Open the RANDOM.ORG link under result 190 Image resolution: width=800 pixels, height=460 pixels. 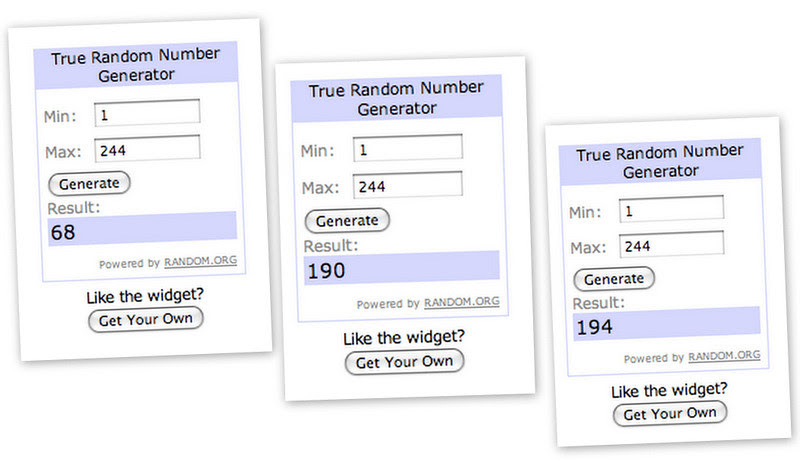click(462, 302)
